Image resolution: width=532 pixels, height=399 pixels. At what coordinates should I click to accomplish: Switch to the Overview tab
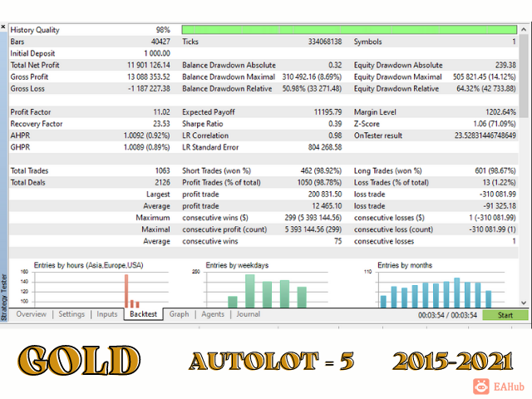point(32,314)
